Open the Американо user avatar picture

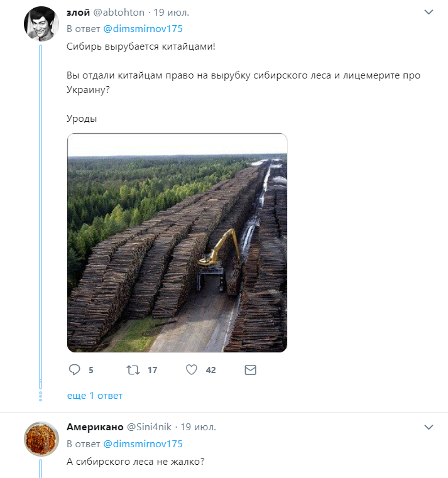(41, 439)
